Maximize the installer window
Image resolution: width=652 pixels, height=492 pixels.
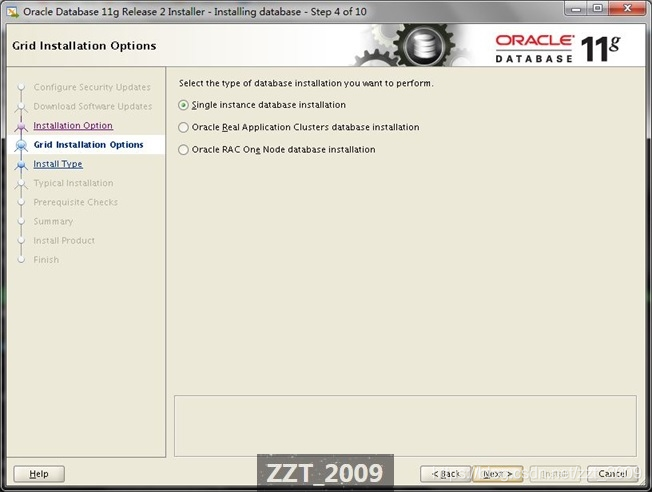[x=598, y=9]
